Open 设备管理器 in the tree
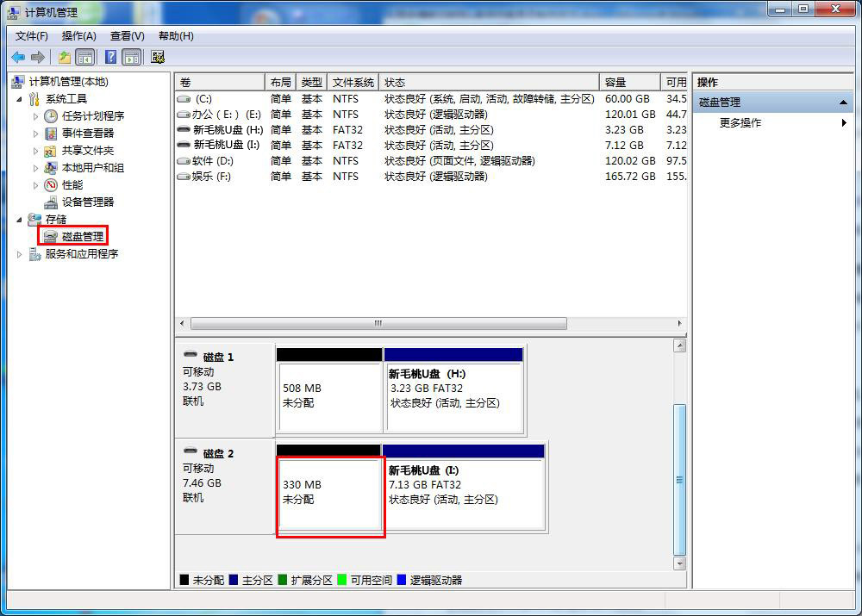 point(87,202)
